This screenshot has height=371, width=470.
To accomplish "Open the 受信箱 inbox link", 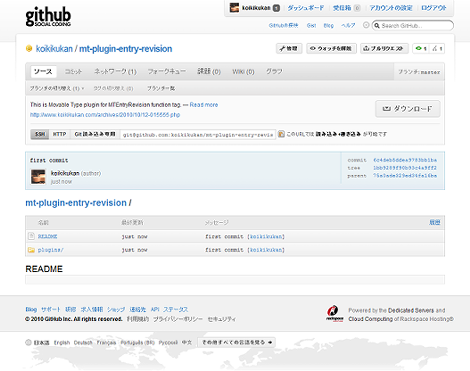I will tap(342, 8).
